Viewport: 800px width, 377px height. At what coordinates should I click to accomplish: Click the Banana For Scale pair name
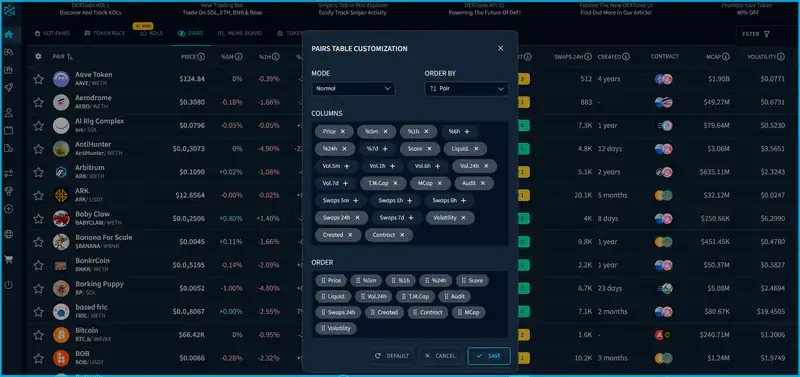[x=104, y=237]
